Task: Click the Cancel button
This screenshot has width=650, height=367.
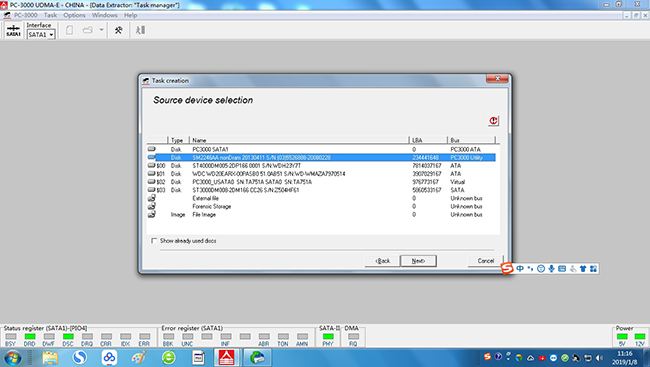Action: click(485, 261)
